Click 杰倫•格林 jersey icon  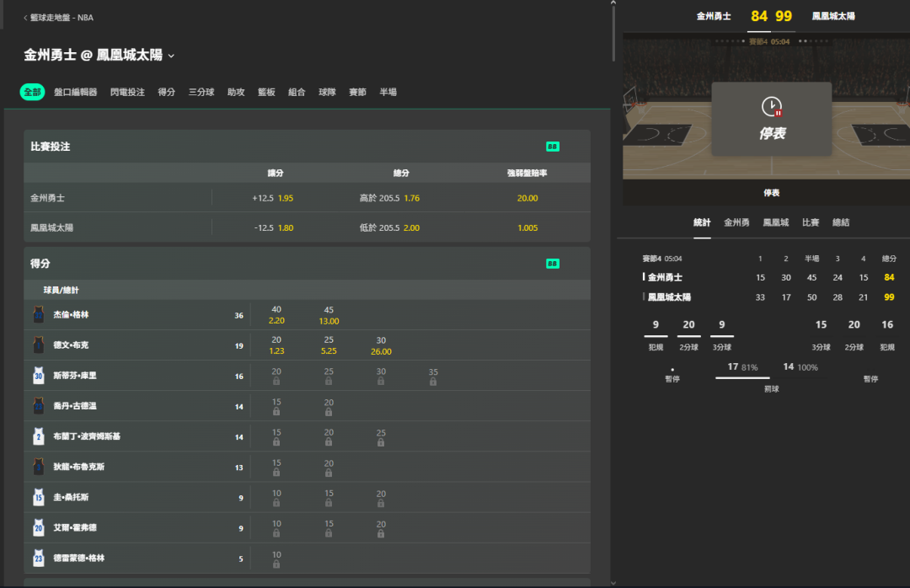[38, 315]
